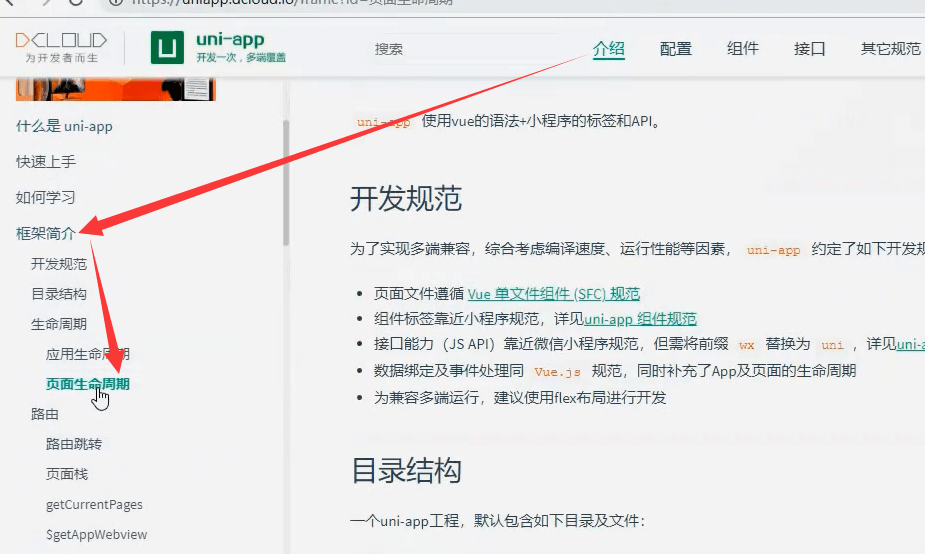Go to 开发规范 in the sidebar
This screenshot has width=925, height=554.
tap(59, 264)
